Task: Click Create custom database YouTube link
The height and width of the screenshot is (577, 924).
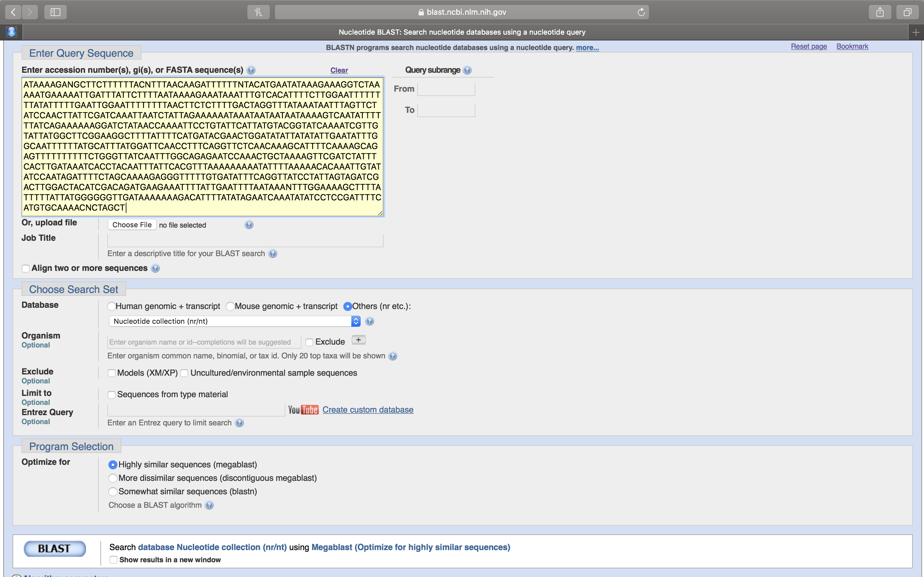Action: 368,409
